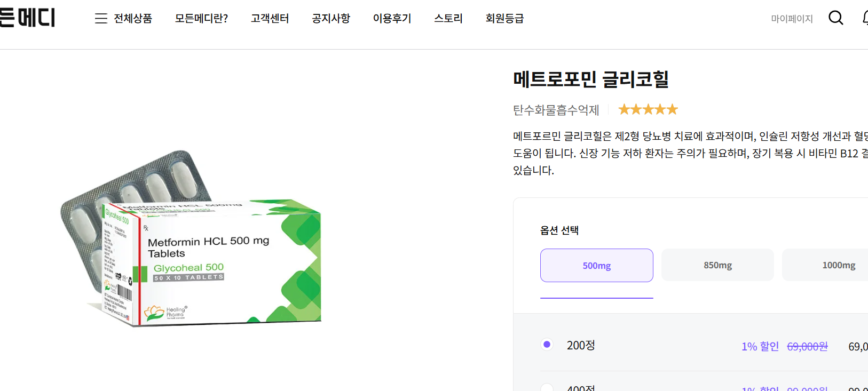Click the 1% 할인 label in 200정 row
The width and height of the screenshot is (868, 391).
760,347
